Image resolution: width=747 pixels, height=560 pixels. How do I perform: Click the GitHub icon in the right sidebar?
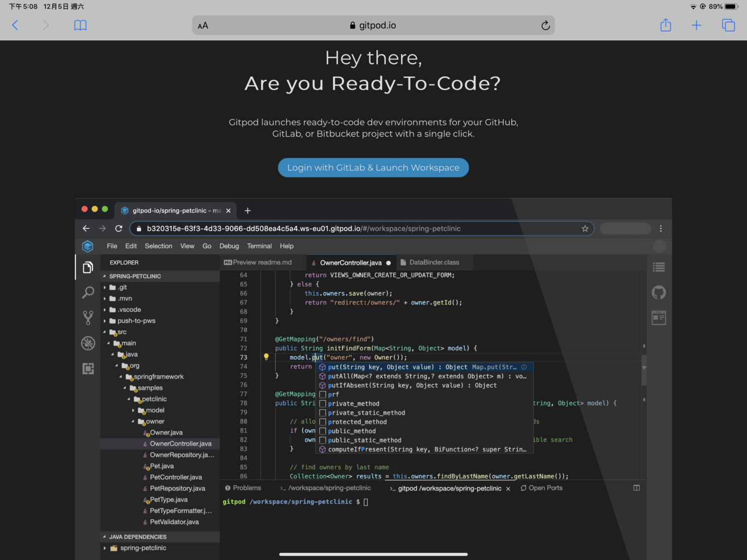[659, 292]
